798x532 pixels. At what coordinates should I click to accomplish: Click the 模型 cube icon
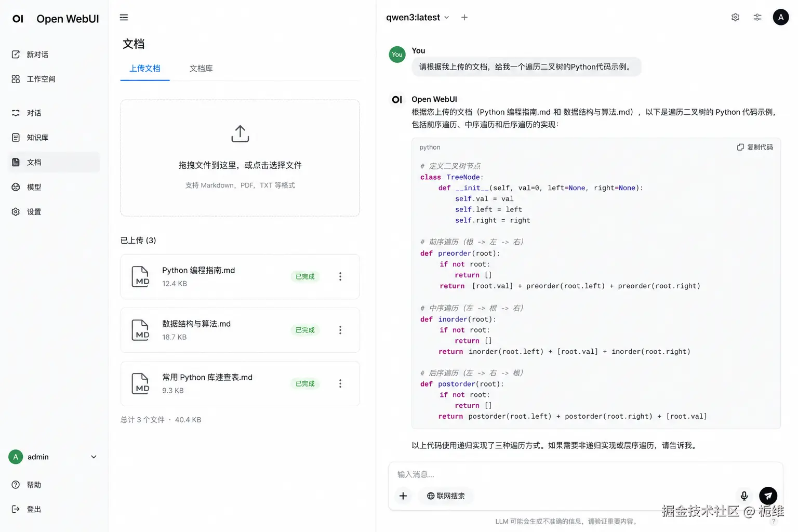(x=16, y=187)
